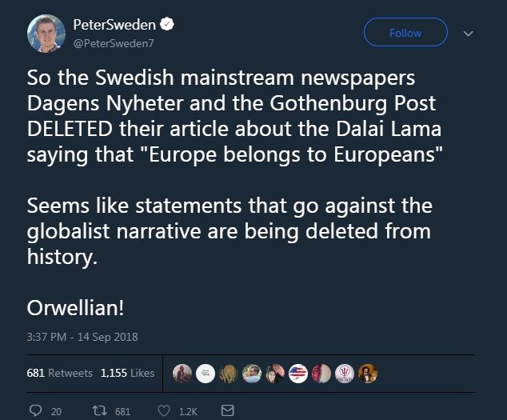Screen dimensions: 507x420
Task: Click the last liker avatar in row
Action: click(x=368, y=374)
